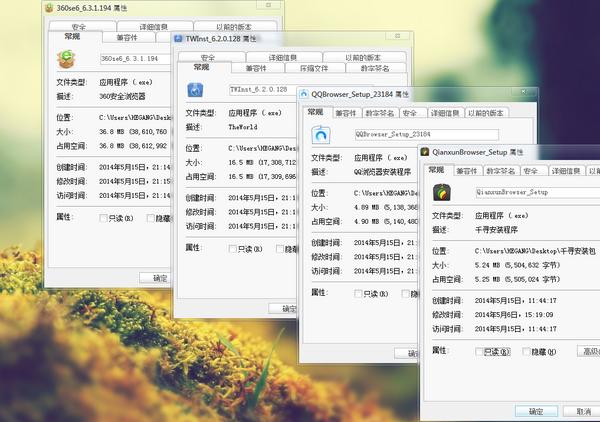This screenshot has height=422, width=600.
Task: Click the QQBrowser_Setup_23184 filename field
Action: pos(427,134)
